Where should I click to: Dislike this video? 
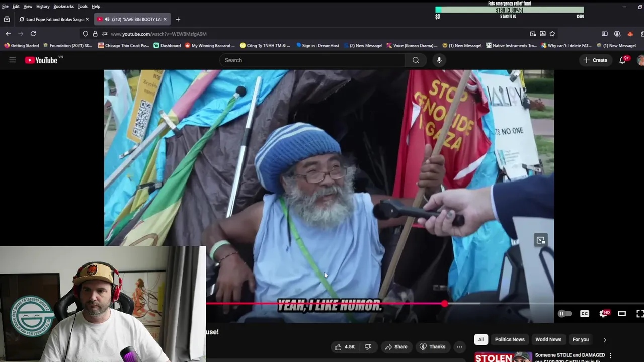point(368,347)
